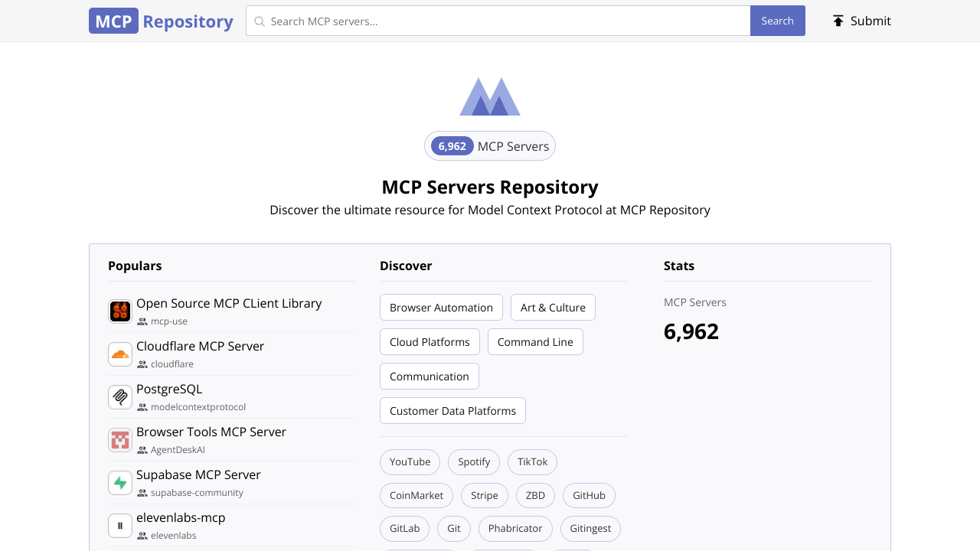The width and height of the screenshot is (980, 551).
Task: Click the people icon beside AgentDeskAI
Action: pos(142,450)
